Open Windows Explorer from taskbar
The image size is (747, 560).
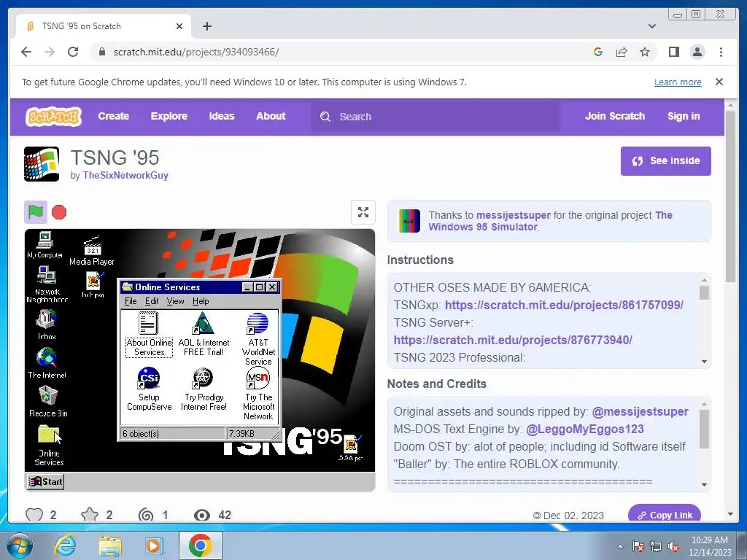click(109, 545)
